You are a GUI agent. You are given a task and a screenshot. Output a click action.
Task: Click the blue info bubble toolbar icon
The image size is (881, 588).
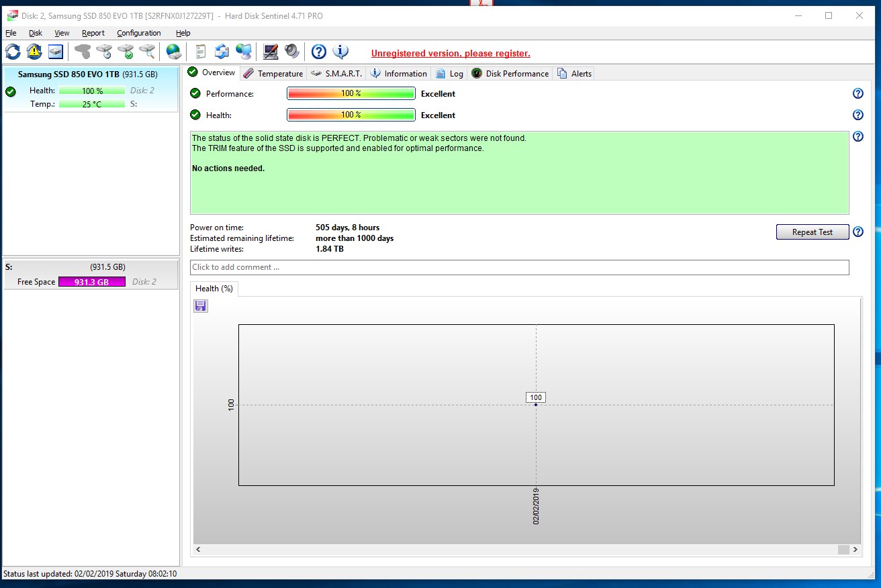340,51
